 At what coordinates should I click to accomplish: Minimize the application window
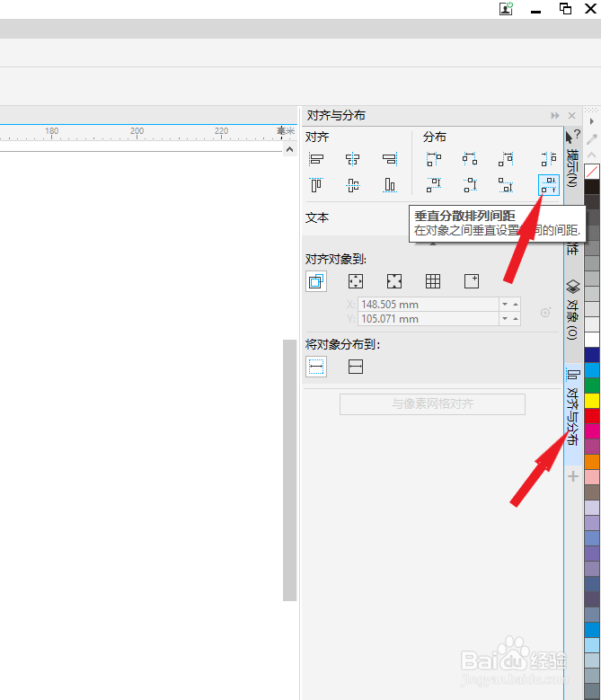535,11
